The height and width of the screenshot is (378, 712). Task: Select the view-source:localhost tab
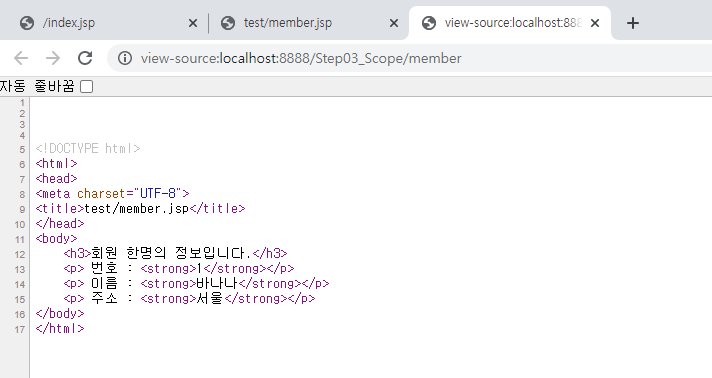point(510,23)
